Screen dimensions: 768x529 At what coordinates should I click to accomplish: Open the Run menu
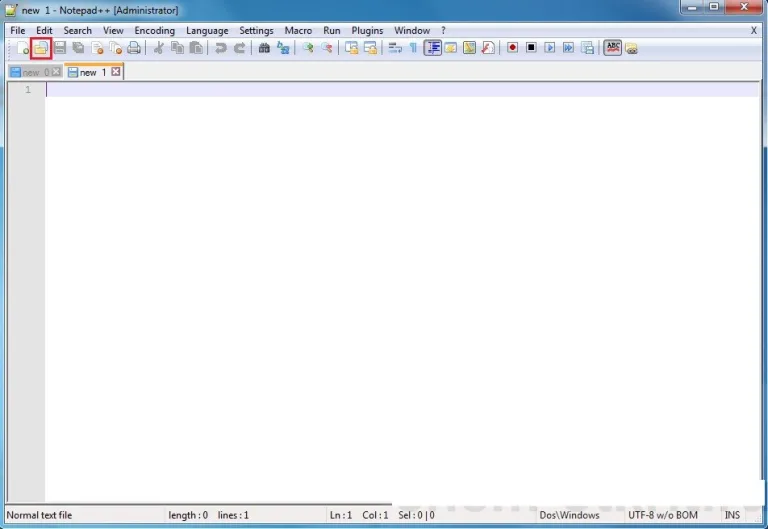332,30
